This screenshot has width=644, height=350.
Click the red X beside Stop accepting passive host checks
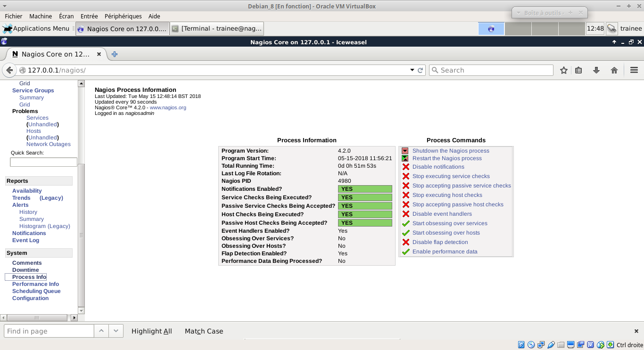pyautogui.click(x=405, y=204)
